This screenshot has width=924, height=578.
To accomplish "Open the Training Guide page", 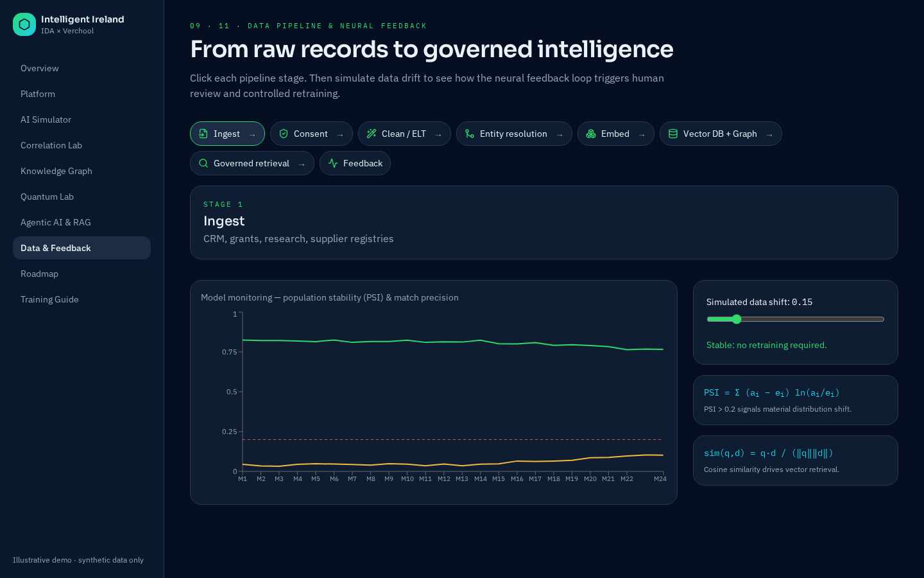I will (x=81, y=299).
